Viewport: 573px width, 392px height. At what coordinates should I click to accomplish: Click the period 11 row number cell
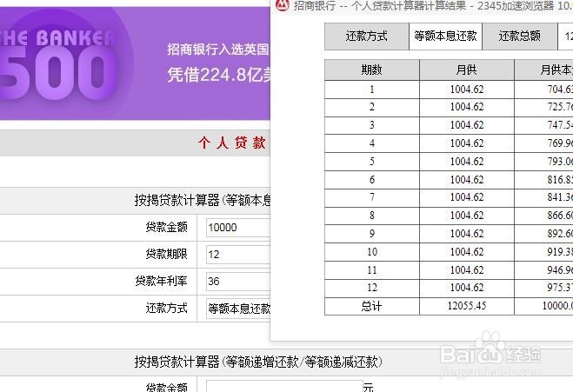click(x=371, y=270)
